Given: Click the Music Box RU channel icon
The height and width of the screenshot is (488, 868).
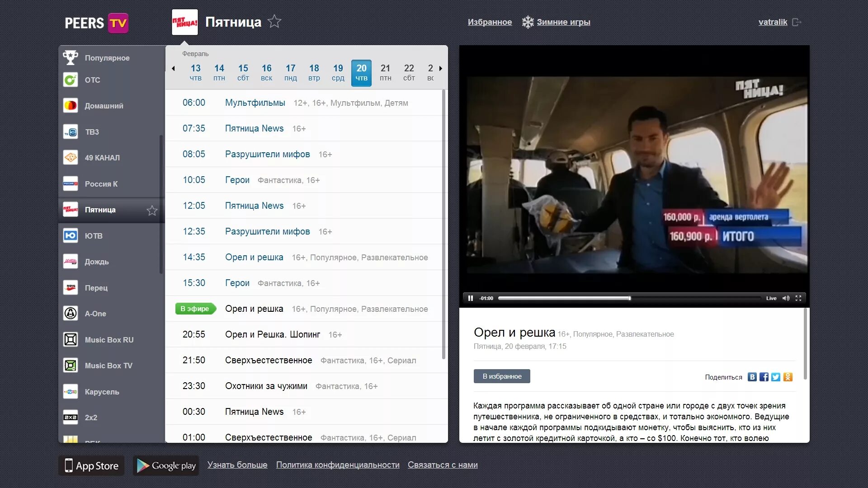Looking at the screenshot, I should point(71,340).
